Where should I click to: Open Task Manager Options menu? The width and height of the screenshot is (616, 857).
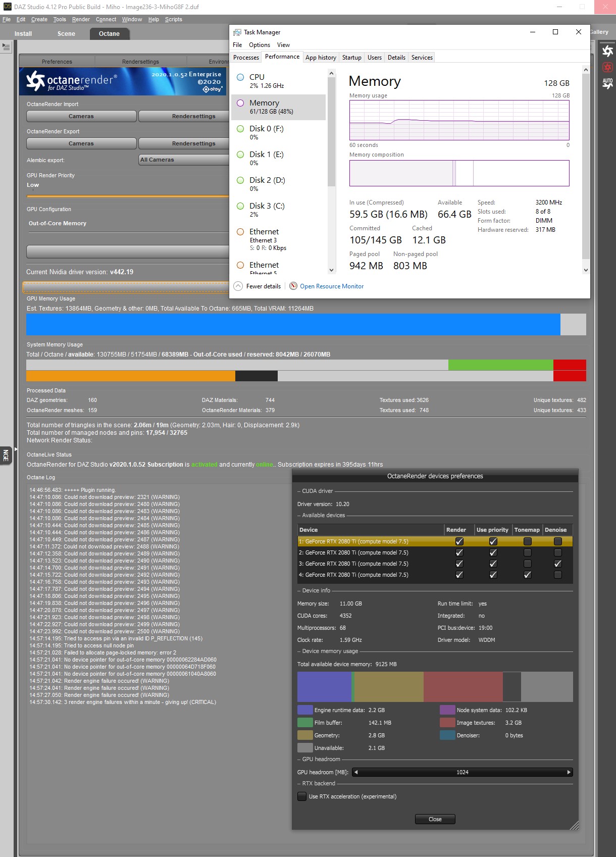(260, 45)
